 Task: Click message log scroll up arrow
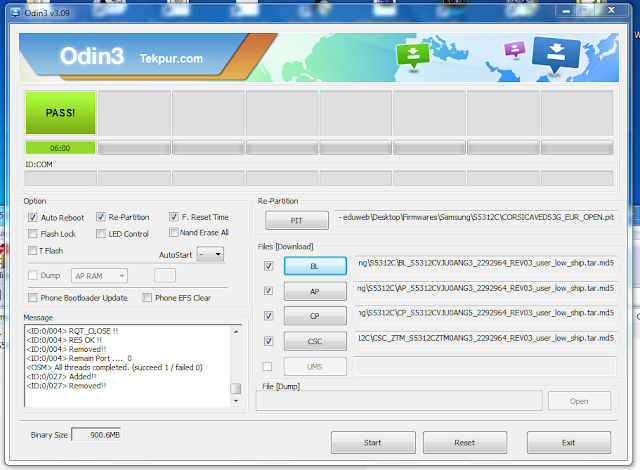(x=236, y=331)
